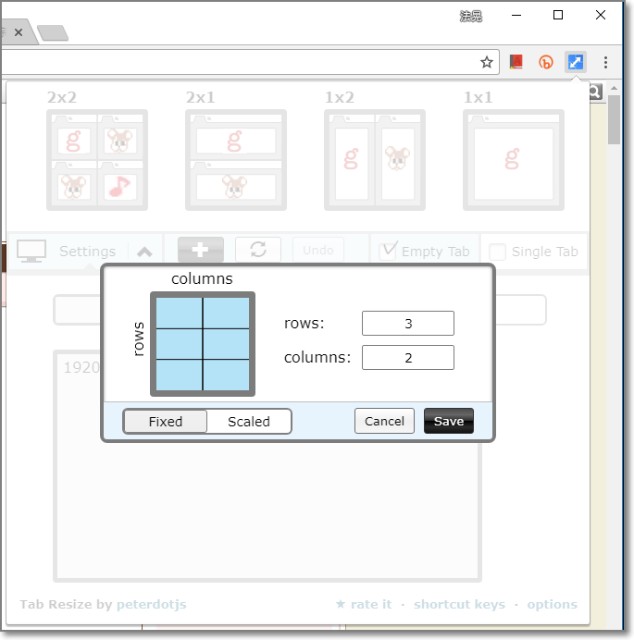Select the Fixed mode option
This screenshot has width=634, height=640.
(x=166, y=421)
